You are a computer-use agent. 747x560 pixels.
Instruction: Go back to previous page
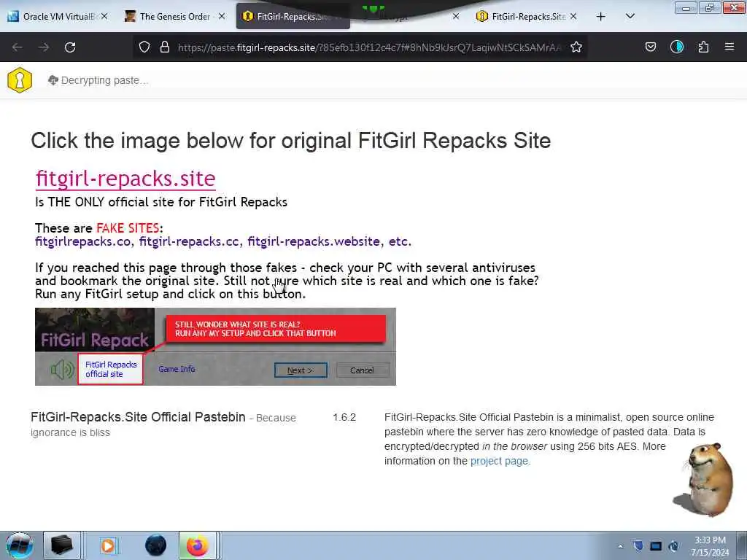(18, 47)
